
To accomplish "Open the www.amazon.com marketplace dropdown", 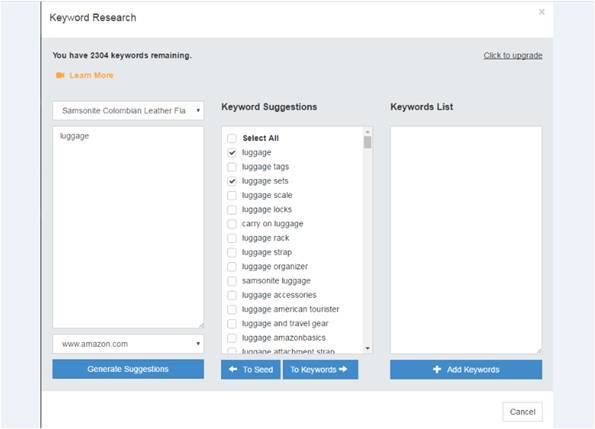I will (x=128, y=344).
